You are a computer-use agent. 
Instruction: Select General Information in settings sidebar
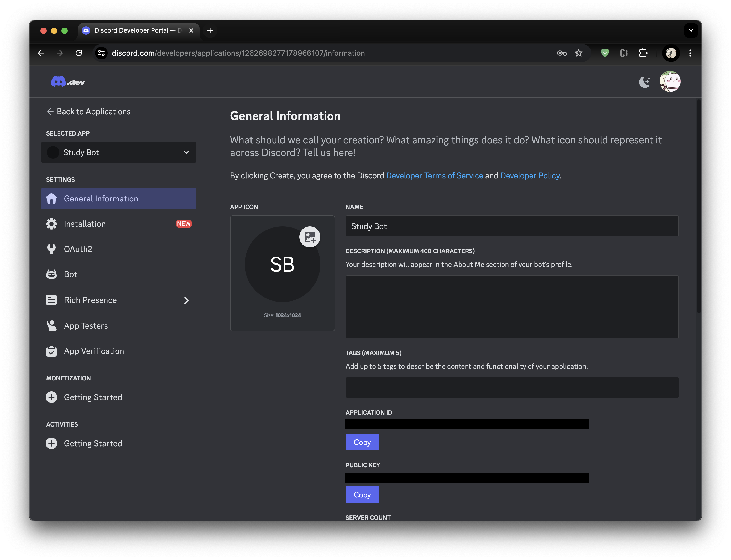(119, 199)
